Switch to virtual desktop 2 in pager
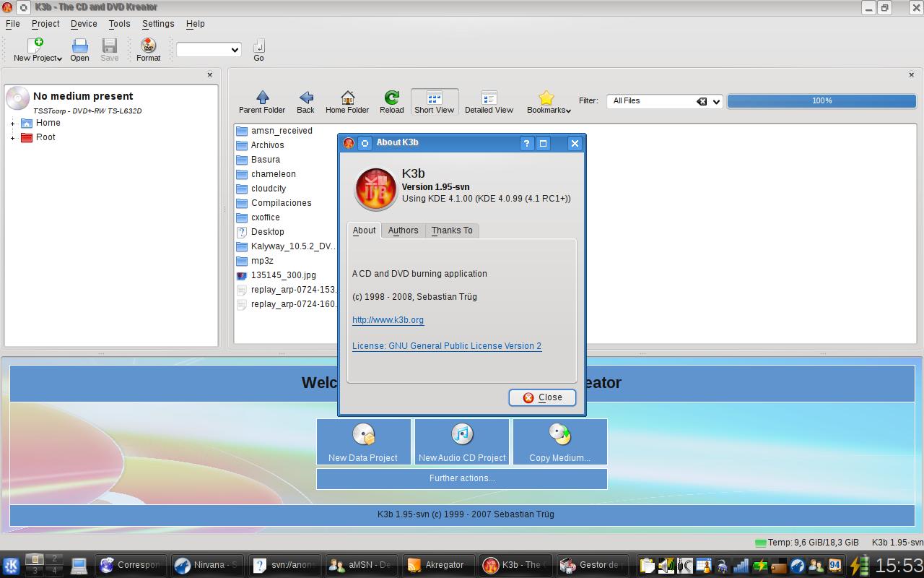This screenshot has height=578, width=924. 54,559
